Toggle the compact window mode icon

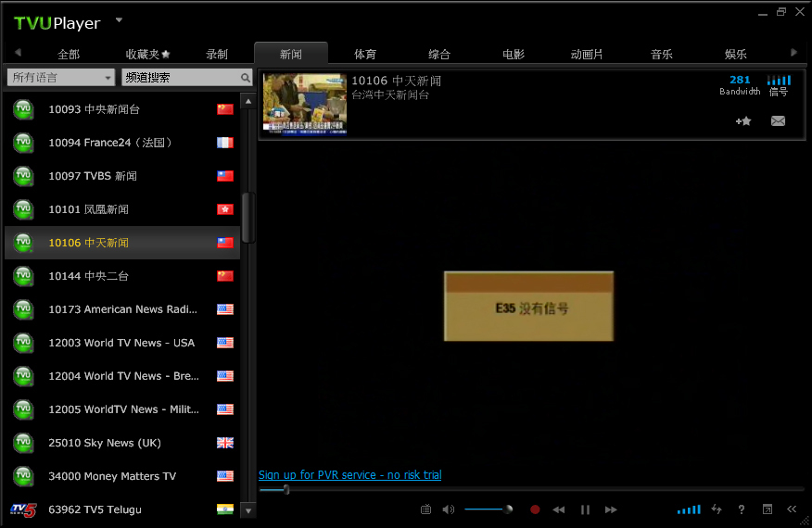click(x=768, y=509)
